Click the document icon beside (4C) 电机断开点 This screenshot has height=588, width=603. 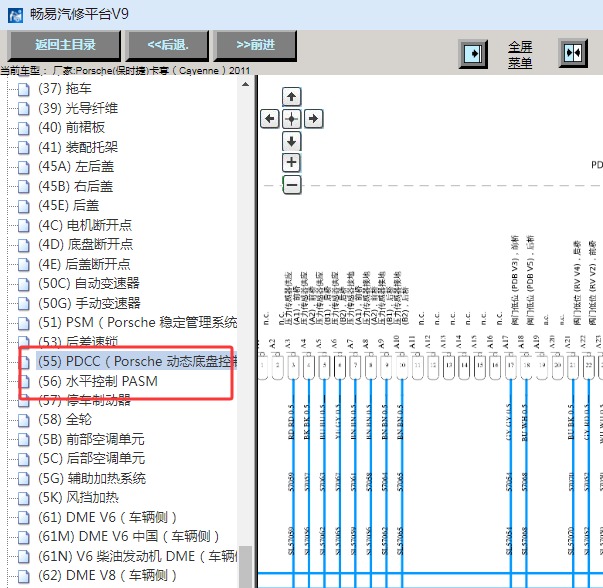coord(24,226)
